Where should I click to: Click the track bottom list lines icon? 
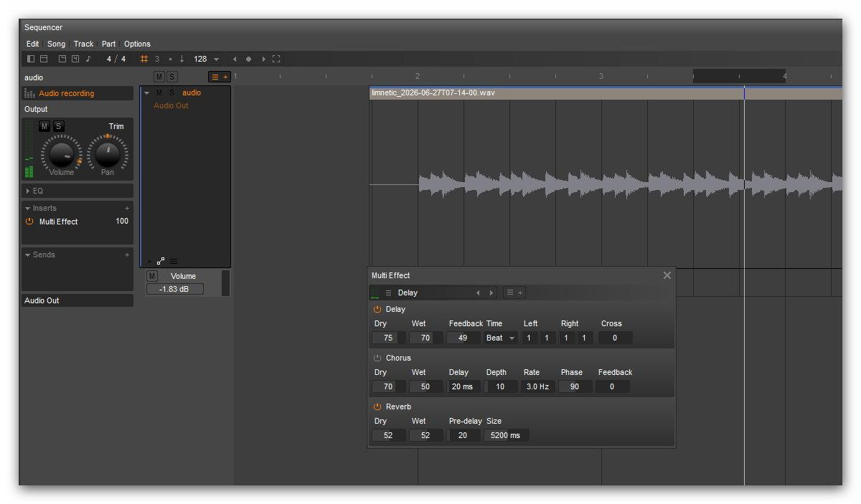click(174, 261)
